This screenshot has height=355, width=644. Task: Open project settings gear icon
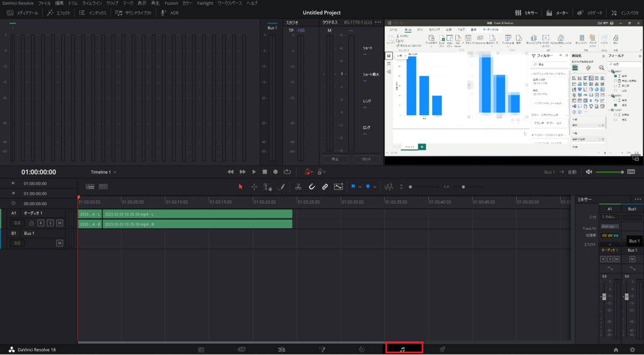pos(633,350)
